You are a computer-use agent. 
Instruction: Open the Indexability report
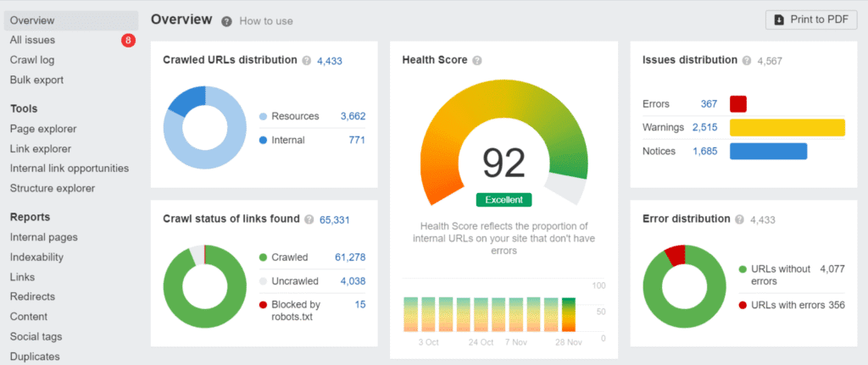coord(36,257)
